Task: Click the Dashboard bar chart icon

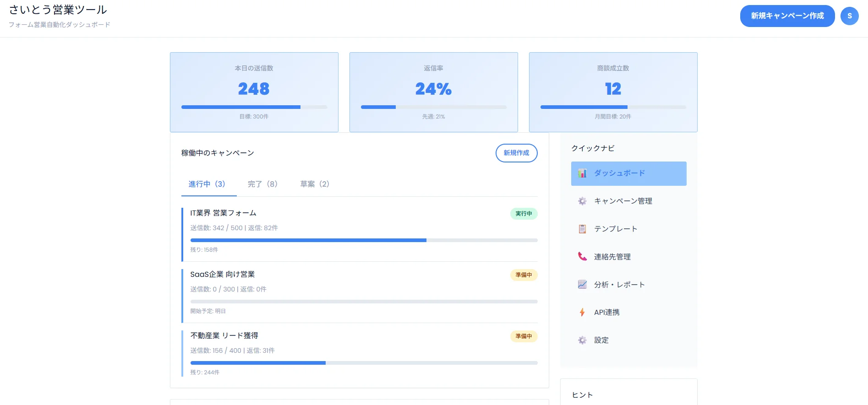Action: click(x=582, y=173)
